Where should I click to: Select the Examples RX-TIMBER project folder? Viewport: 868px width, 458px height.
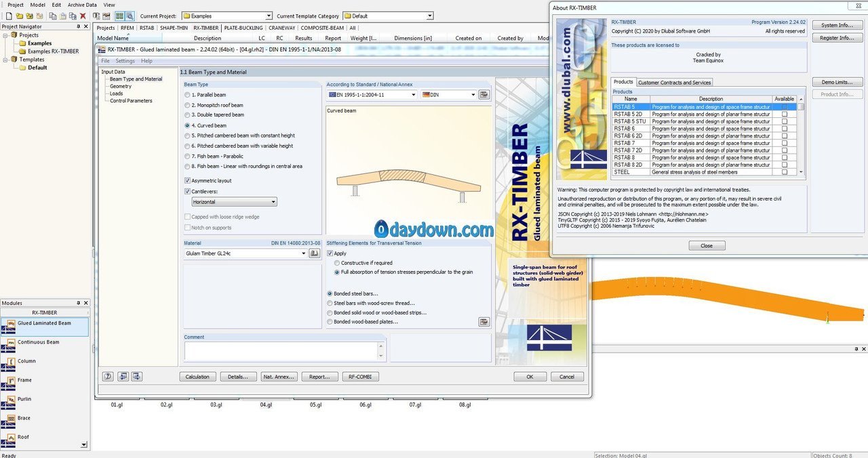[48, 51]
